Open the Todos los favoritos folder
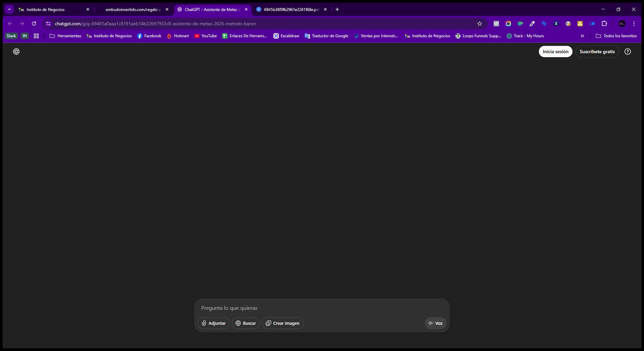This screenshot has width=644, height=351. point(616,36)
